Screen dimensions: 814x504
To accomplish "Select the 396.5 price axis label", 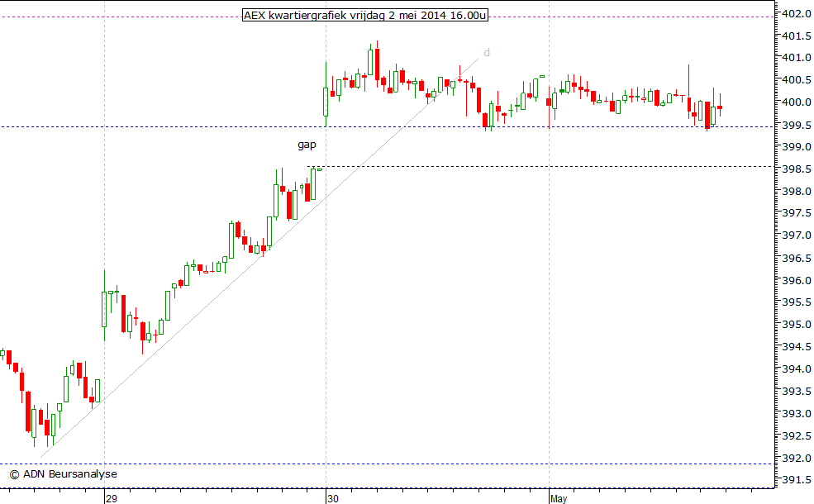I will [x=797, y=258].
